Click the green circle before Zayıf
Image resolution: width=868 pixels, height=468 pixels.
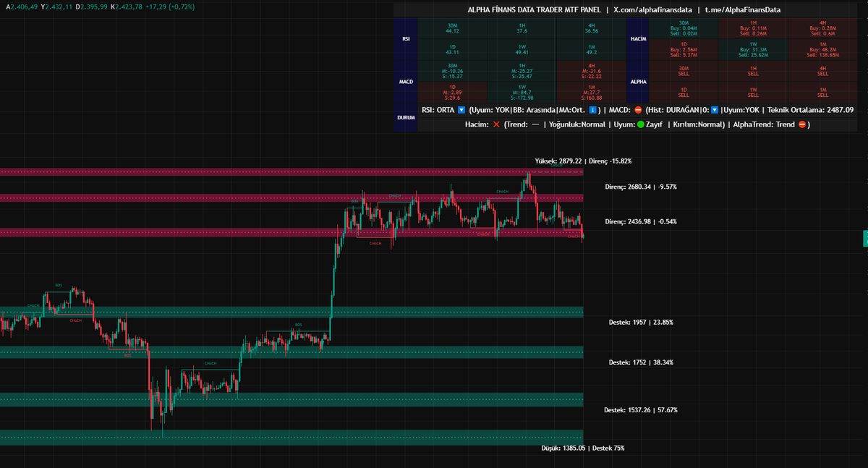point(641,124)
